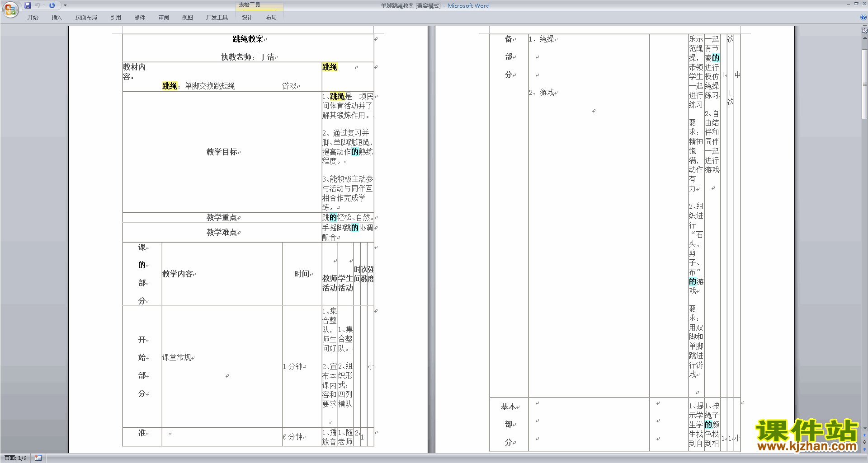Click the page count 页面: 1/9 indicator
This screenshot has width=868, height=463.
point(15,458)
